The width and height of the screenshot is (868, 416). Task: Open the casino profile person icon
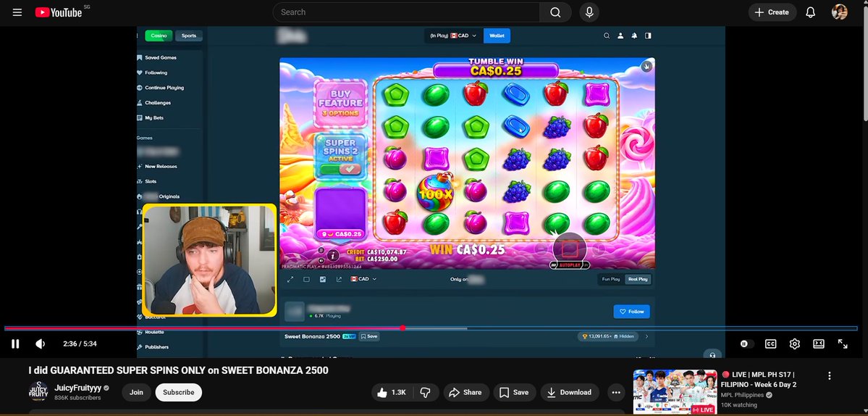[620, 36]
